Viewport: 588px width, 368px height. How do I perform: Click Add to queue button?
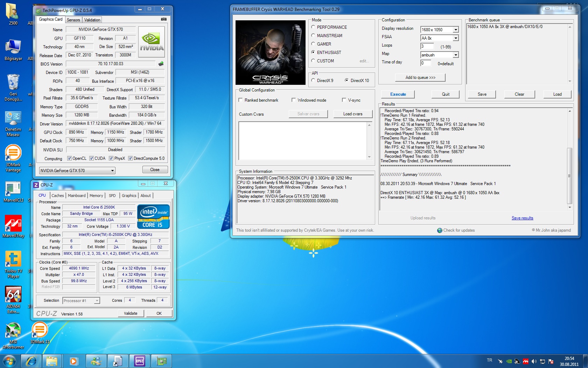(x=420, y=77)
